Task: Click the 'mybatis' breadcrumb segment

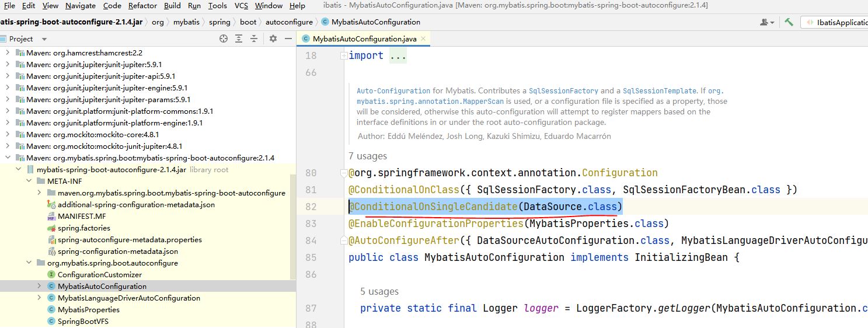Action: [x=186, y=22]
